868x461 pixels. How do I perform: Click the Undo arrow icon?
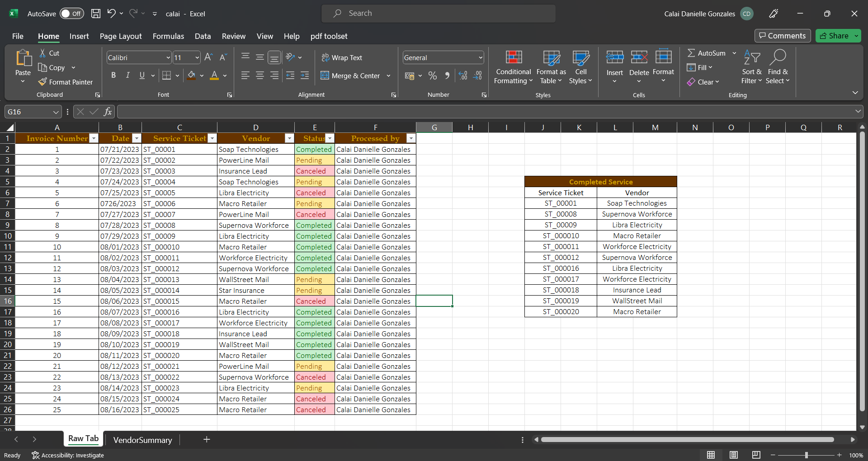tap(111, 13)
